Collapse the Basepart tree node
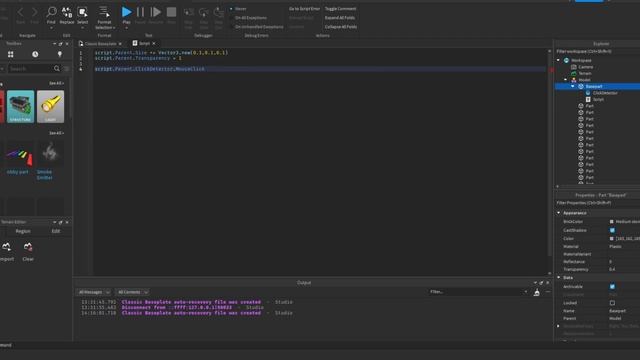Screen dimensions: 640x360 click(573, 87)
